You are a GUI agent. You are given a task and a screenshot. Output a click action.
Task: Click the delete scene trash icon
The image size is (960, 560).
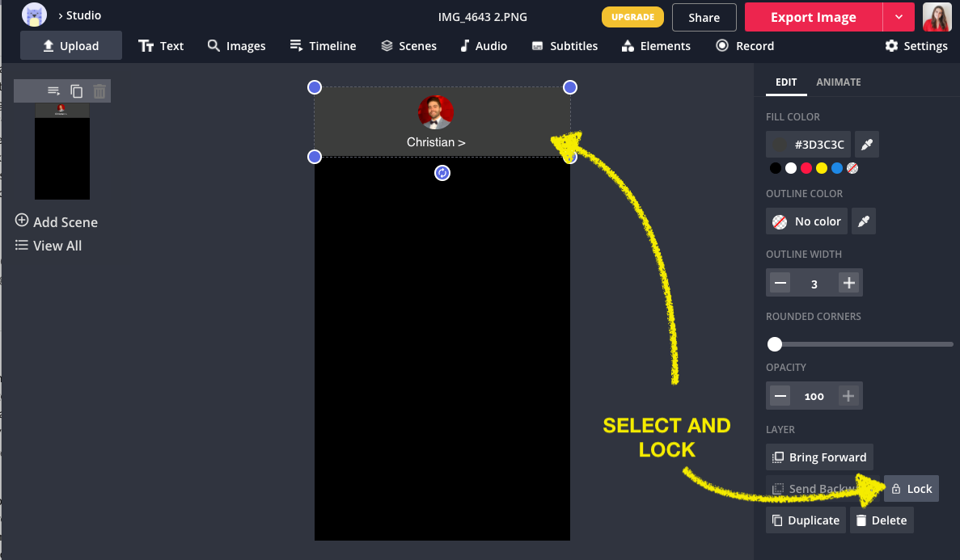(x=99, y=91)
